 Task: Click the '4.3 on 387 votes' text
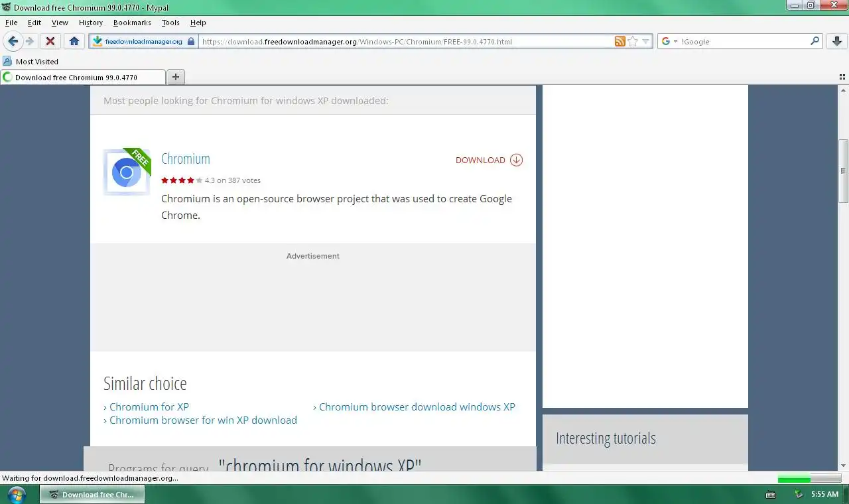[233, 180]
